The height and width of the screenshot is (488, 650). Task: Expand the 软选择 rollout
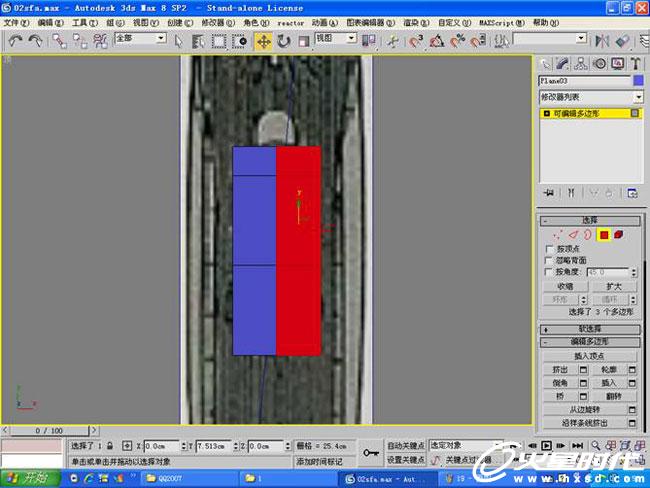[x=590, y=329]
